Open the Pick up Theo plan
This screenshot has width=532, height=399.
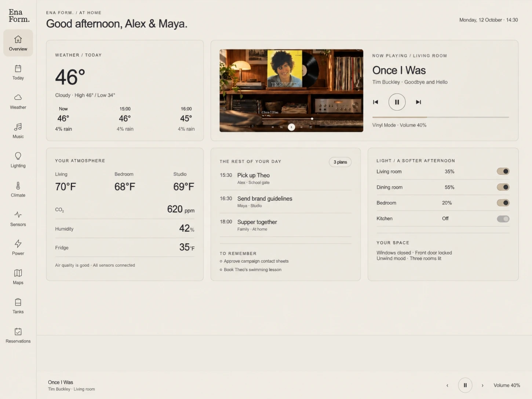[285, 178]
